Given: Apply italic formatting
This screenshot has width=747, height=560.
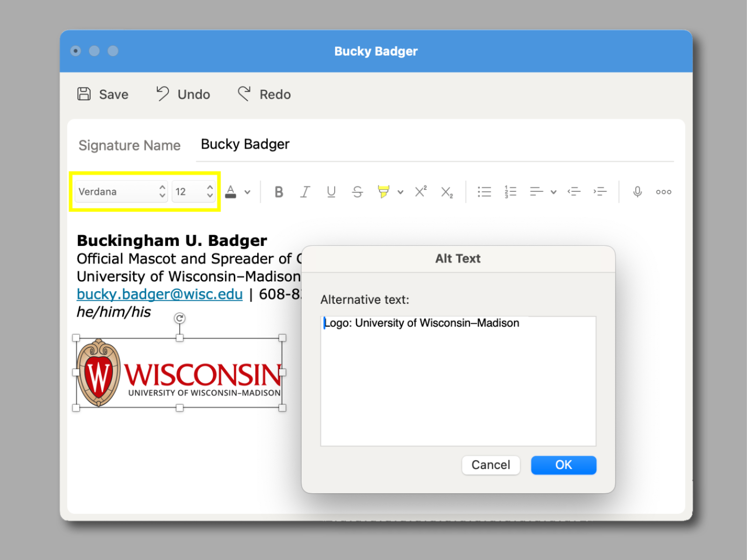Looking at the screenshot, I should 305,191.
